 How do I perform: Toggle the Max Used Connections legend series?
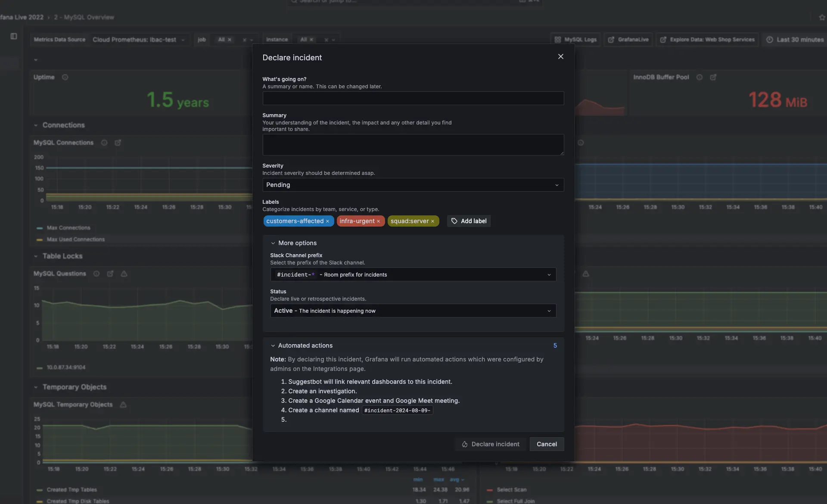[x=75, y=240]
